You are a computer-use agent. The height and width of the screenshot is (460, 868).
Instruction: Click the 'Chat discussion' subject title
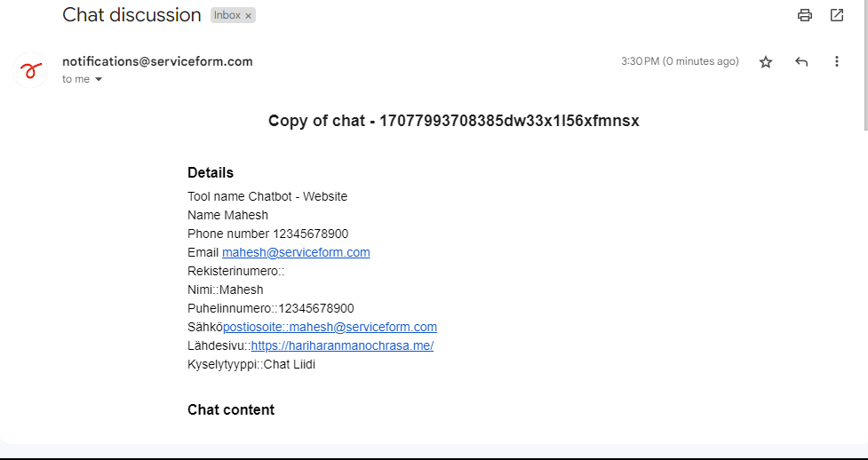point(131,15)
